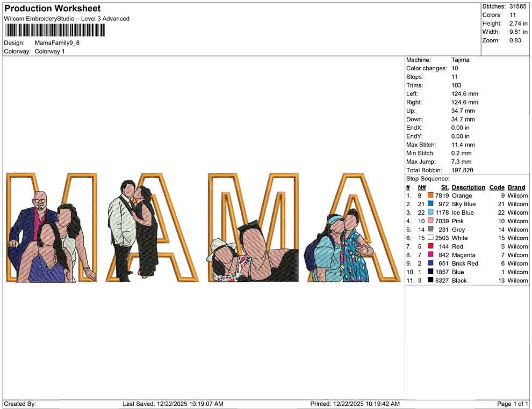Click the barcode under the worksheet title
The height and width of the screenshot is (409, 532).
55,31
